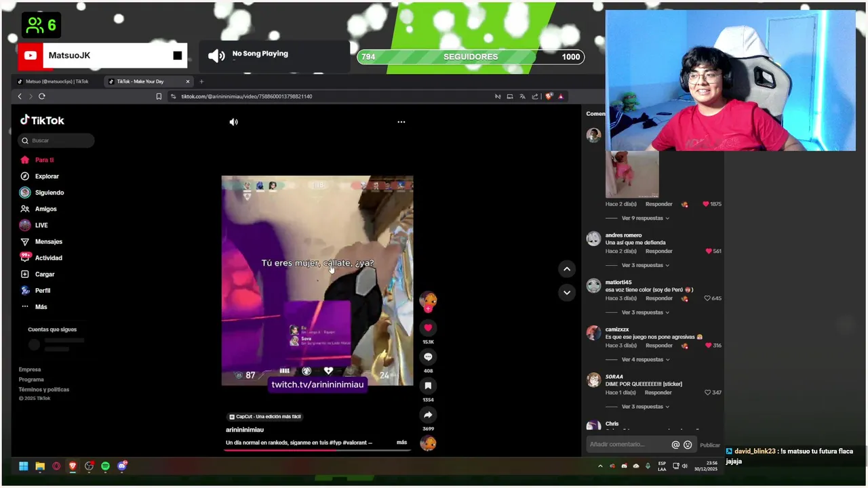Open LIVE icon in TikTok sidebar
The height and width of the screenshot is (488, 868).
coord(25,225)
